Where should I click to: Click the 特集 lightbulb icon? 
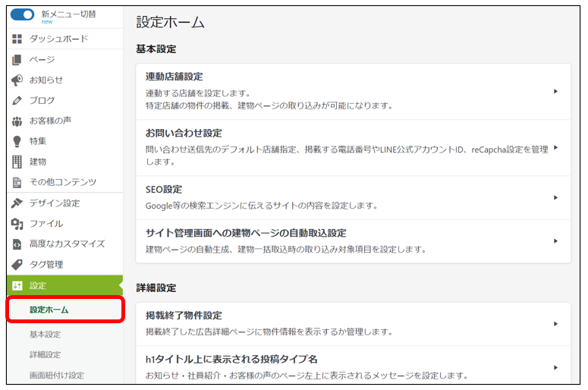(17, 141)
